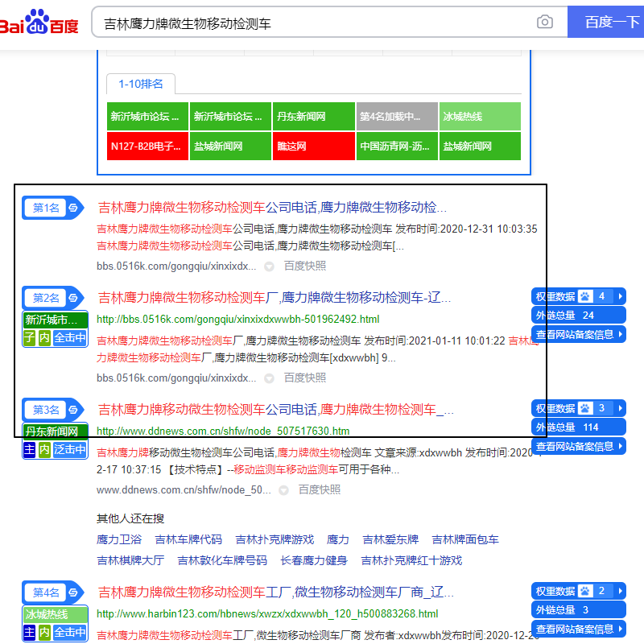Screen dimensions: 644x644
Task: Expand dropdown arrow beside www.ddnews.com.cn URL
Action: [x=283, y=490]
